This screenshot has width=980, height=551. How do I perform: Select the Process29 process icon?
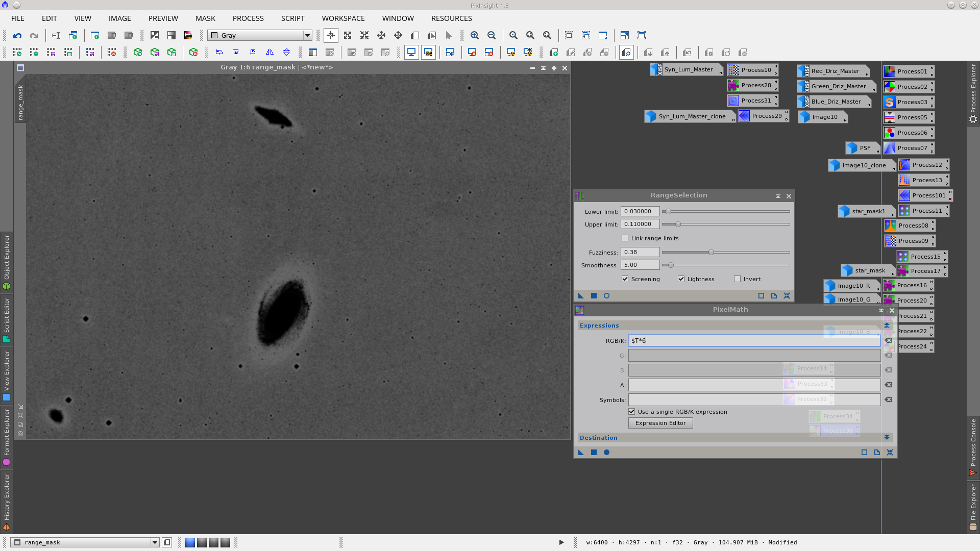(764, 116)
